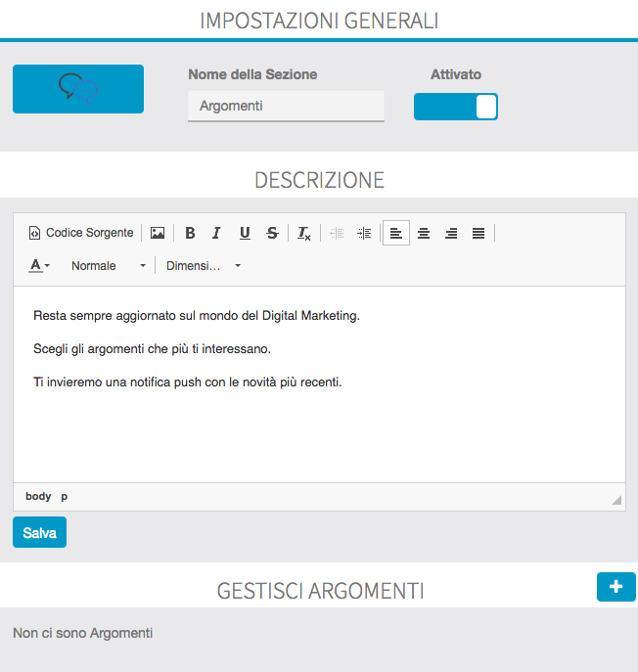Justify the text
Screen dimensions: 638x672
click(478, 233)
